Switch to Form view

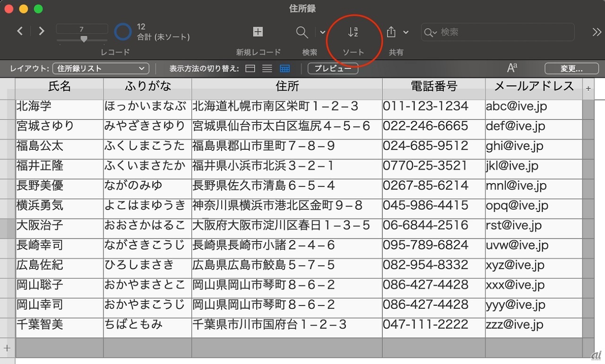[251, 69]
